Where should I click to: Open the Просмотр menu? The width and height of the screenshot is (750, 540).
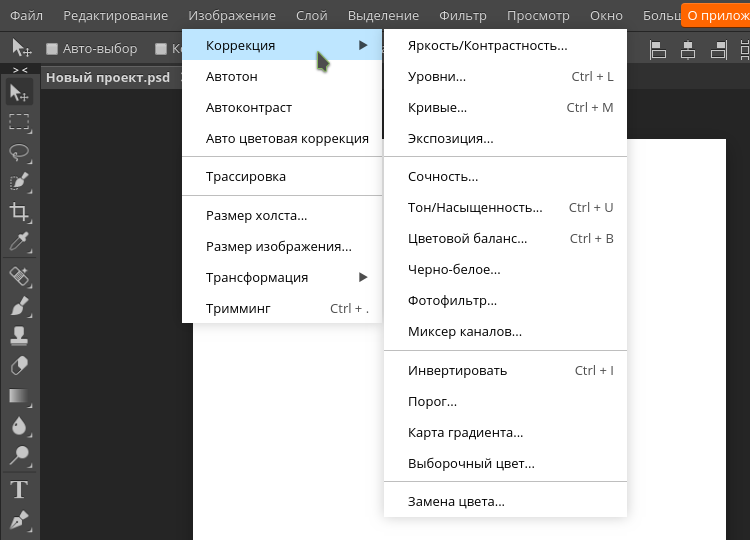(539, 16)
